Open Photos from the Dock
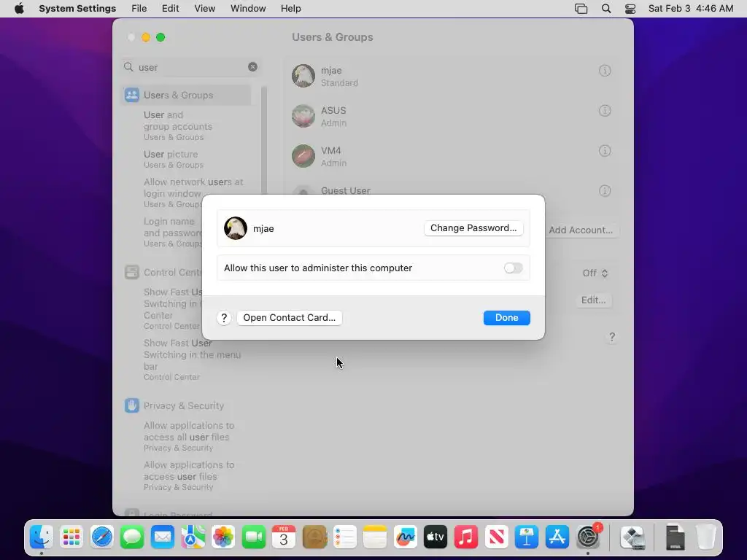The height and width of the screenshot is (560, 747). (x=223, y=537)
